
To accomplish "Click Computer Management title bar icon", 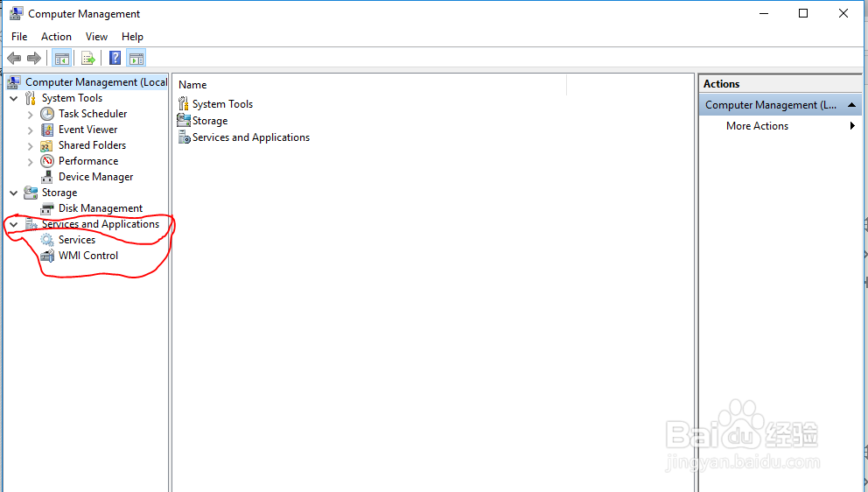I will [17, 13].
